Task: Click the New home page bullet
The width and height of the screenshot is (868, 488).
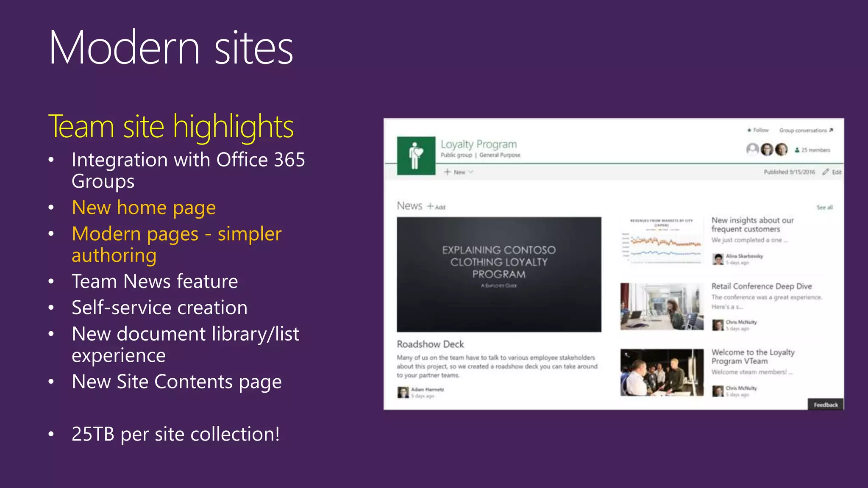Action: coord(144,208)
